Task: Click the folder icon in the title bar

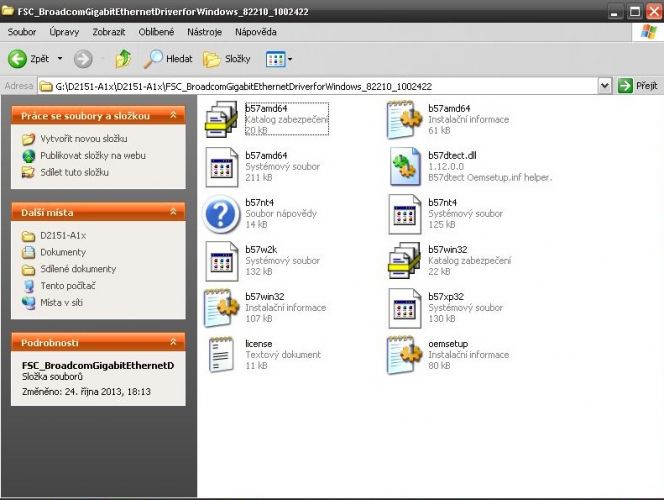Action: [x=8, y=9]
